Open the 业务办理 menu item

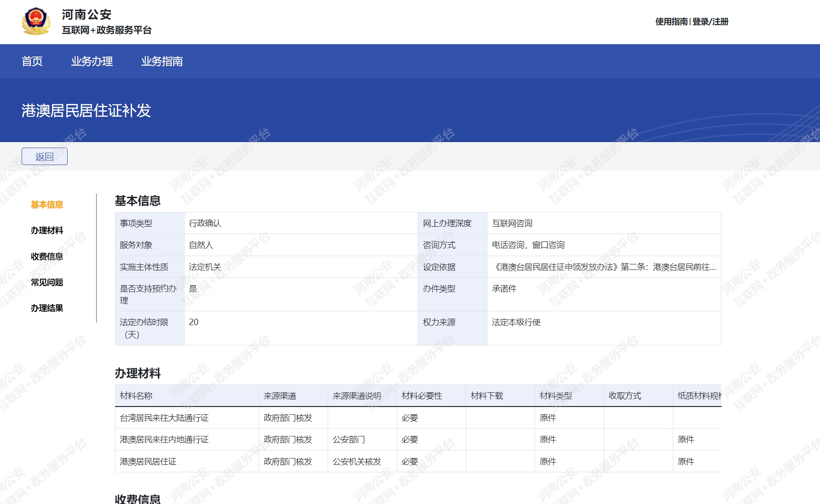pyautogui.click(x=92, y=61)
